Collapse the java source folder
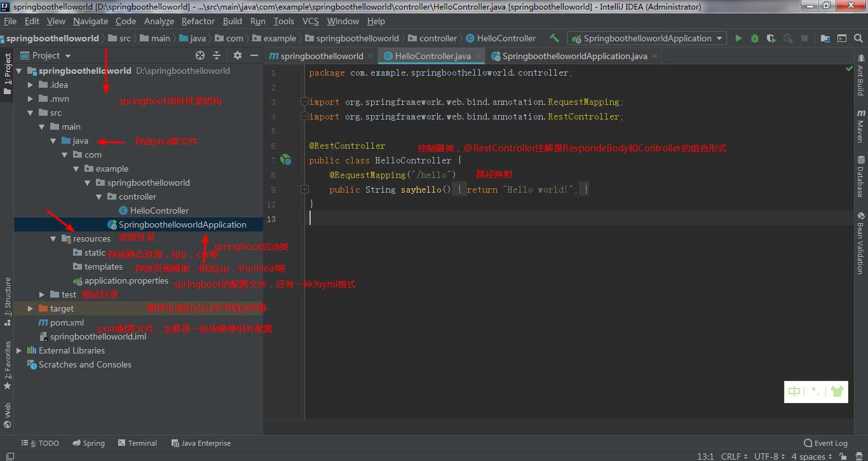868x461 pixels. pos(53,141)
